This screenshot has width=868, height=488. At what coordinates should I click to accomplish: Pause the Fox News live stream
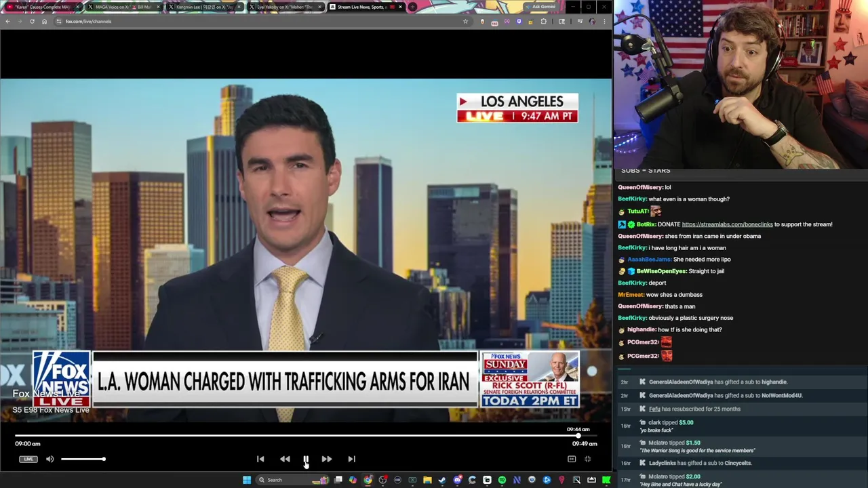point(306,459)
